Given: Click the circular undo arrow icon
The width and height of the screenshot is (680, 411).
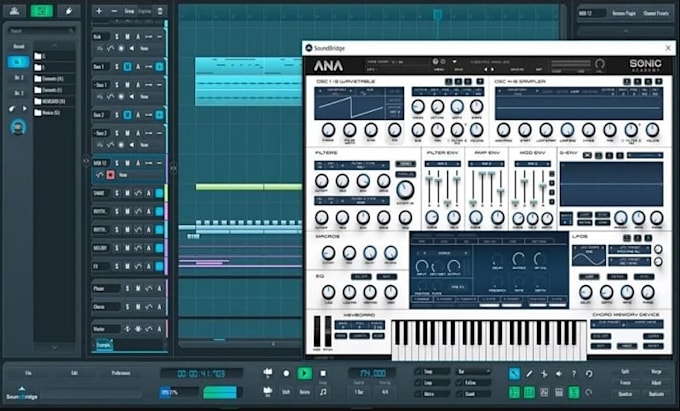Looking at the screenshot, I should 589,374.
